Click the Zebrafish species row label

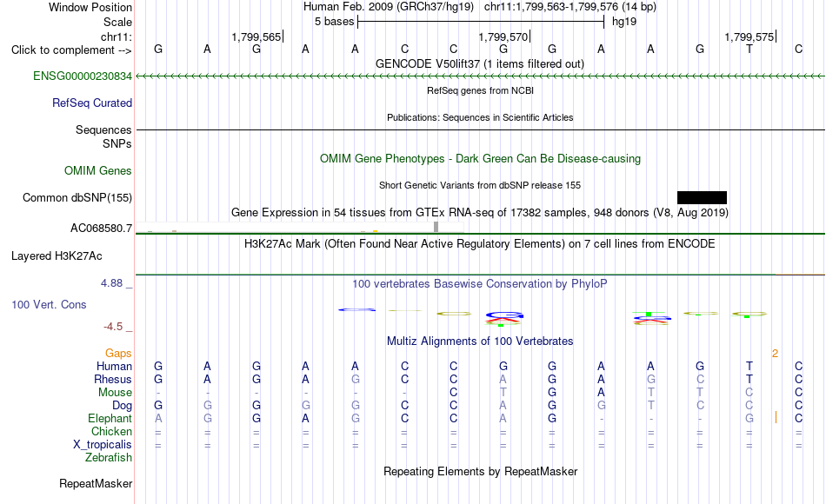click(109, 457)
